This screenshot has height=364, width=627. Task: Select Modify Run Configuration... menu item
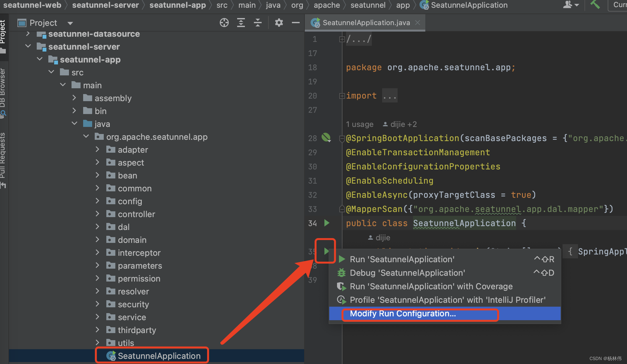[x=445, y=313]
